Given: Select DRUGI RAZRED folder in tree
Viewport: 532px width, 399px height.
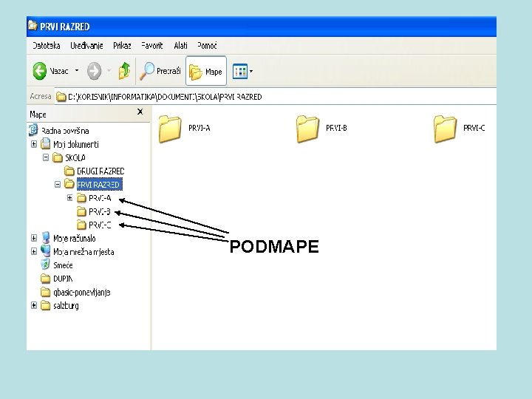Looking at the screenshot, I should (100, 171).
